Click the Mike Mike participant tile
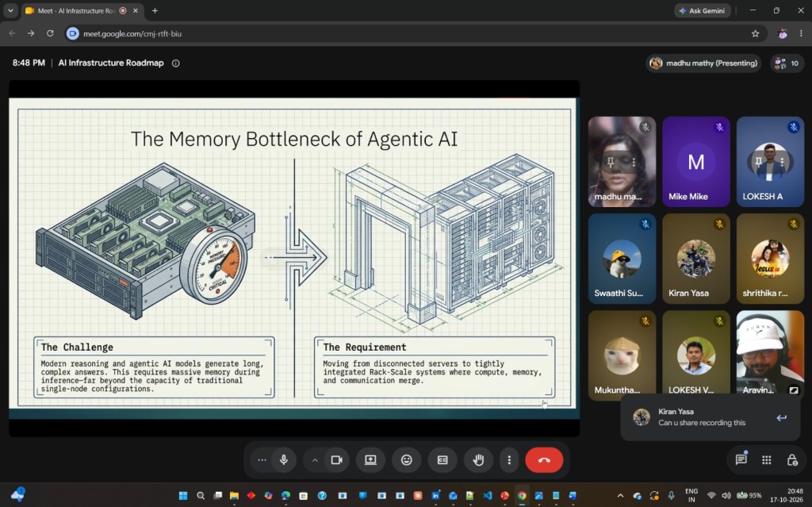Viewport: 812px width, 507px height. tap(695, 162)
